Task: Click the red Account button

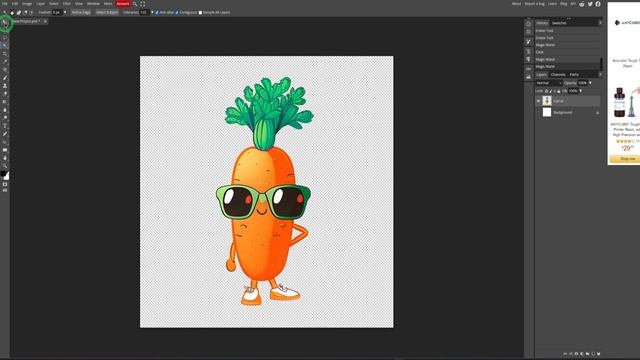Action: 123,4
